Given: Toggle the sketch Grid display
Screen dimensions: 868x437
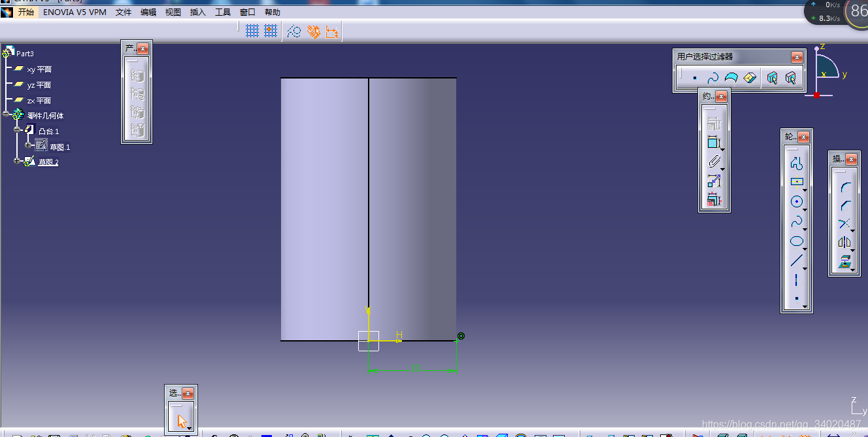Looking at the screenshot, I should tap(252, 31).
